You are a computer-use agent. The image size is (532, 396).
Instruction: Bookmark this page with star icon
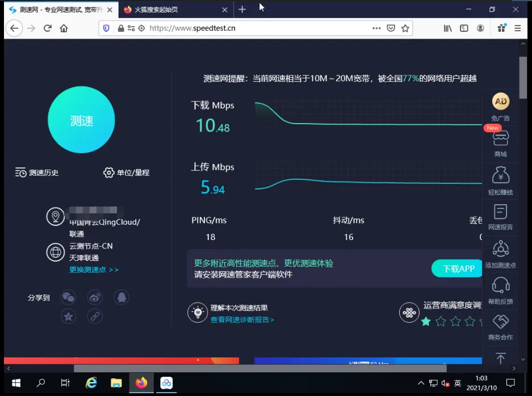[x=405, y=27]
